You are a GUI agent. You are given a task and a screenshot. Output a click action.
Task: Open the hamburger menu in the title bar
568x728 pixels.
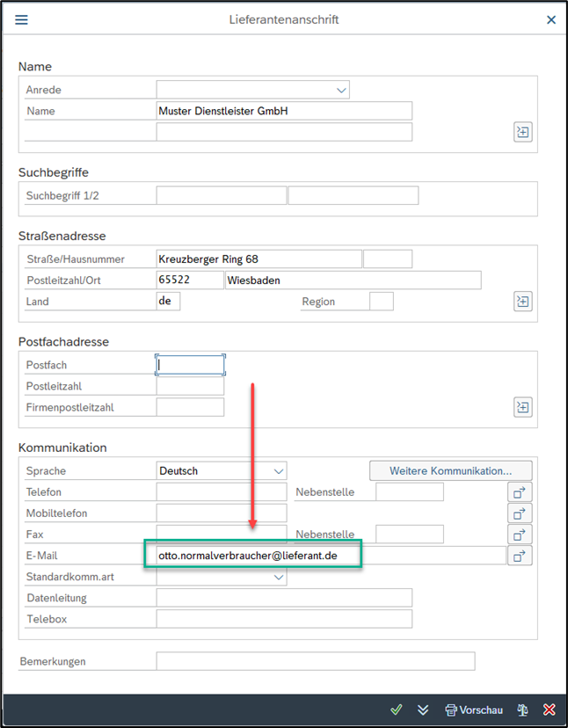22,19
